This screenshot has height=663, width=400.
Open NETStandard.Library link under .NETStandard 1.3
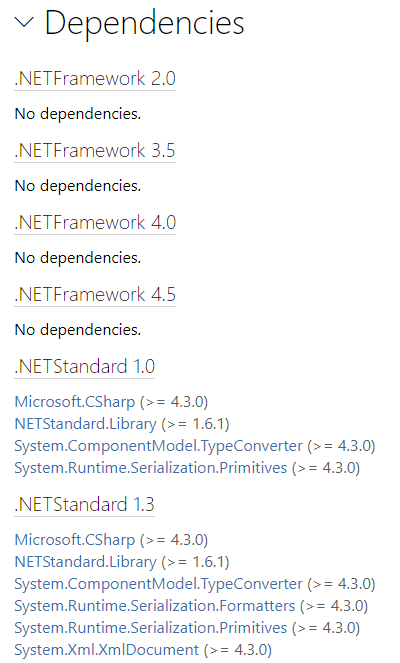point(85,562)
